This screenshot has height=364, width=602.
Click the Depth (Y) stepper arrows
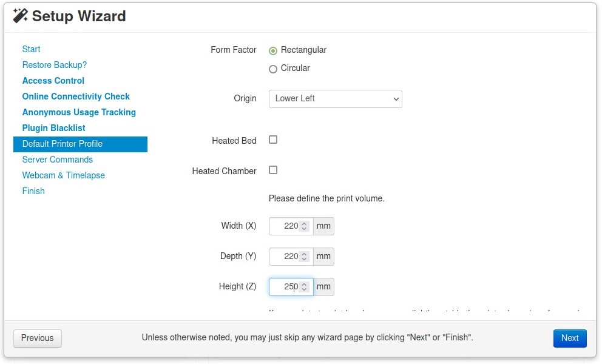(305, 257)
